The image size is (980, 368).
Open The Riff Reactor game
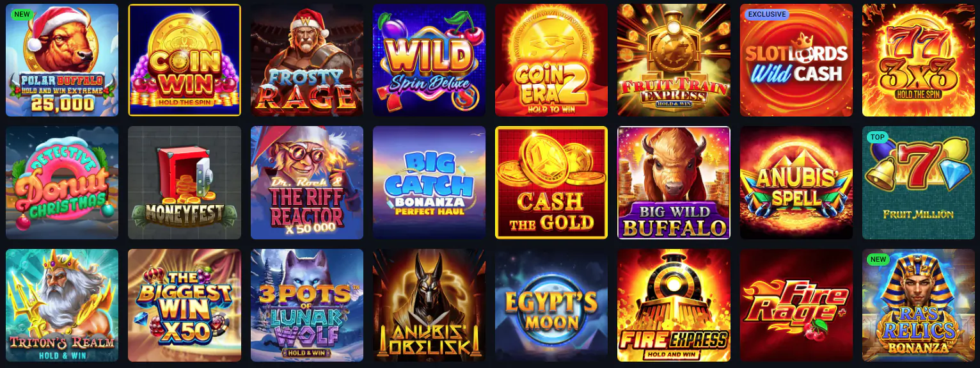tap(307, 182)
